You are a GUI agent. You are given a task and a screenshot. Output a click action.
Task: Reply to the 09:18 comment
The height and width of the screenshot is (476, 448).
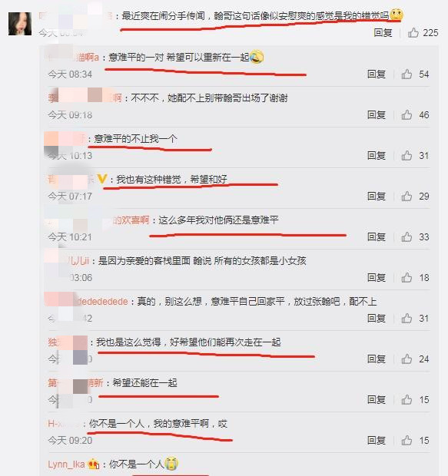377,114
